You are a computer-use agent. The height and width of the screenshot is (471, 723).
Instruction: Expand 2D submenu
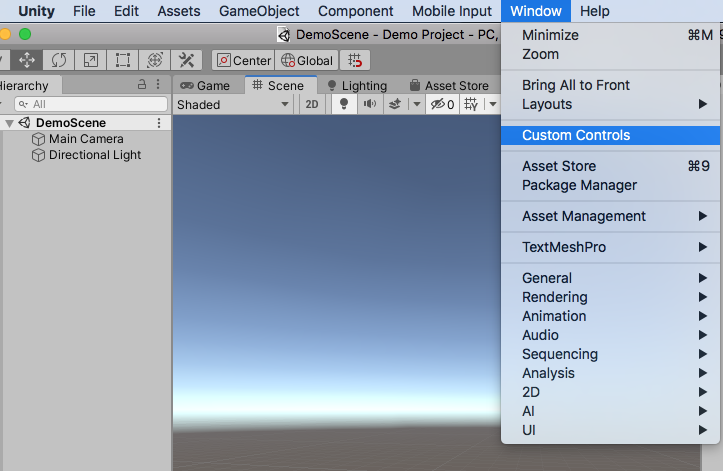pos(610,392)
